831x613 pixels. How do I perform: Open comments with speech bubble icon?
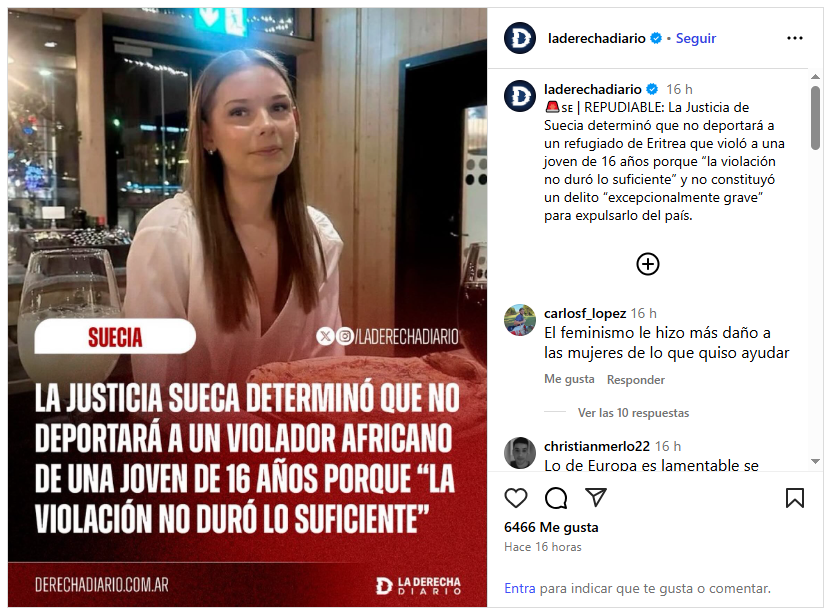[x=556, y=498]
